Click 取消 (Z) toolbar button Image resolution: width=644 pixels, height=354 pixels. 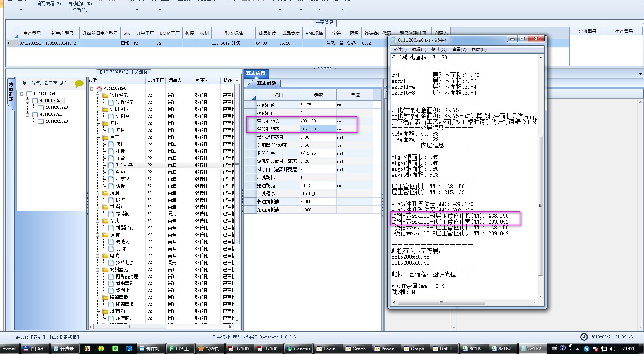coord(80,10)
